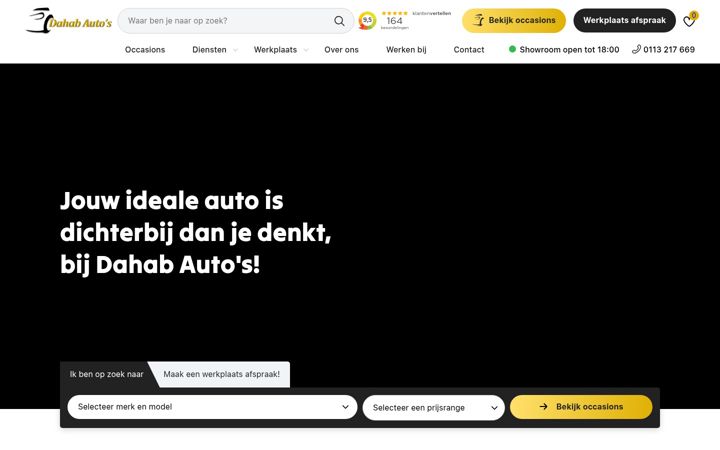The image size is (720, 450).
Task: Go to the Over ons page
Action: (x=341, y=50)
